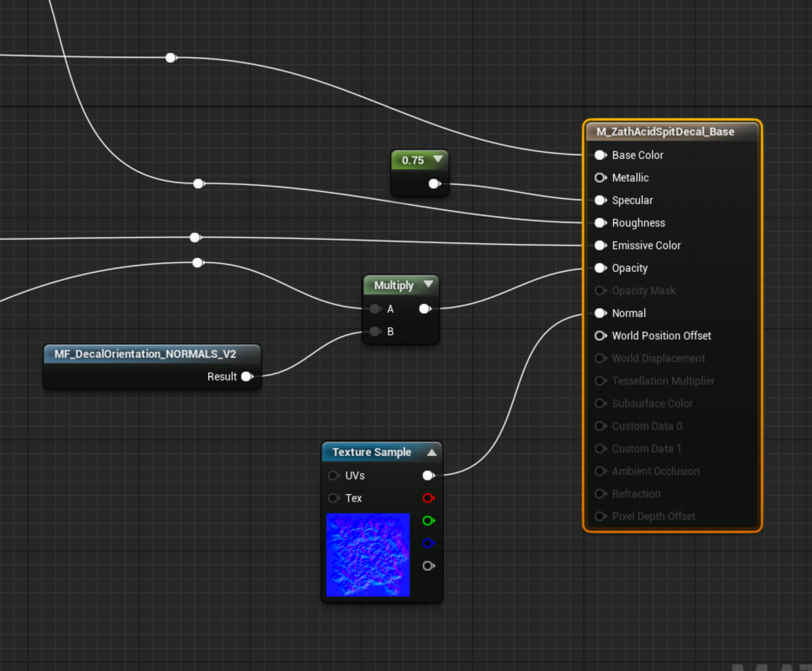The width and height of the screenshot is (812, 671).
Task: Click the 0.75 constant output pin
Action: point(434,184)
